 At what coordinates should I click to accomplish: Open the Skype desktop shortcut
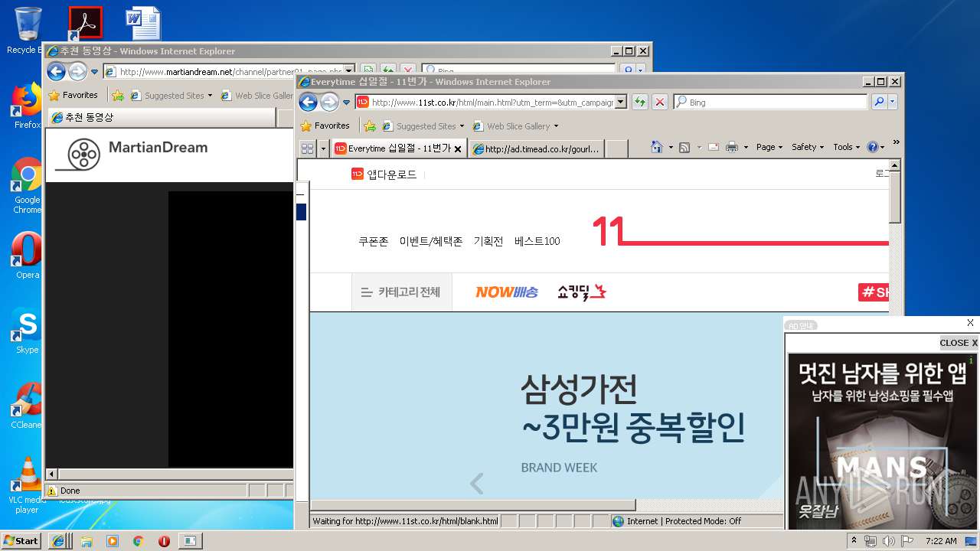coord(27,331)
